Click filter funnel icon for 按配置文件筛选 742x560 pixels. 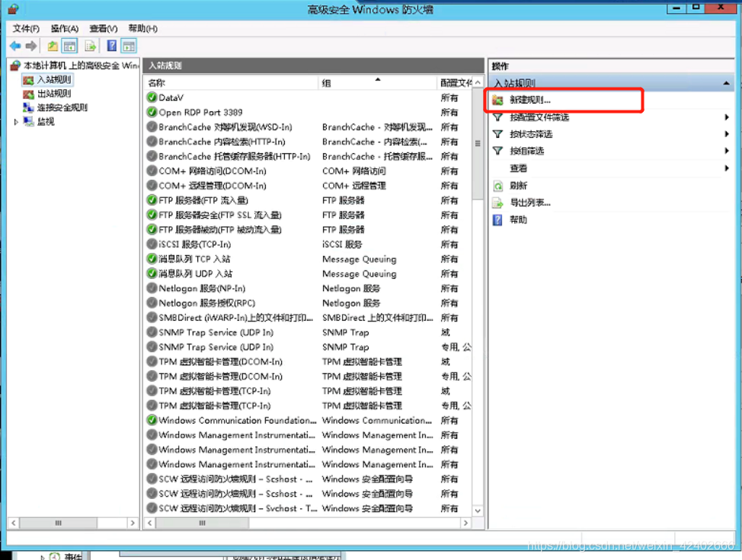(x=497, y=117)
